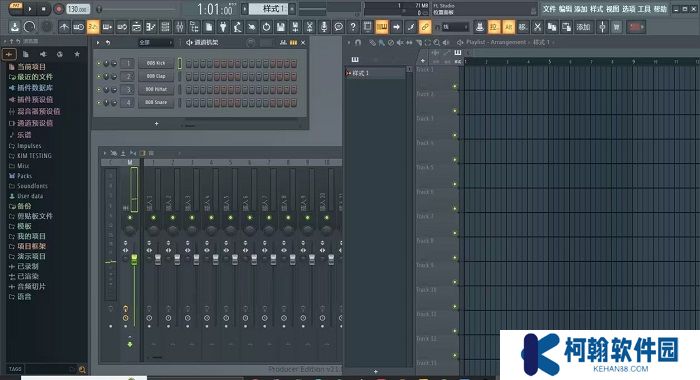Click the microphone one-click recording icon
This screenshot has height=380, width=700.
[x=324, y=27]
